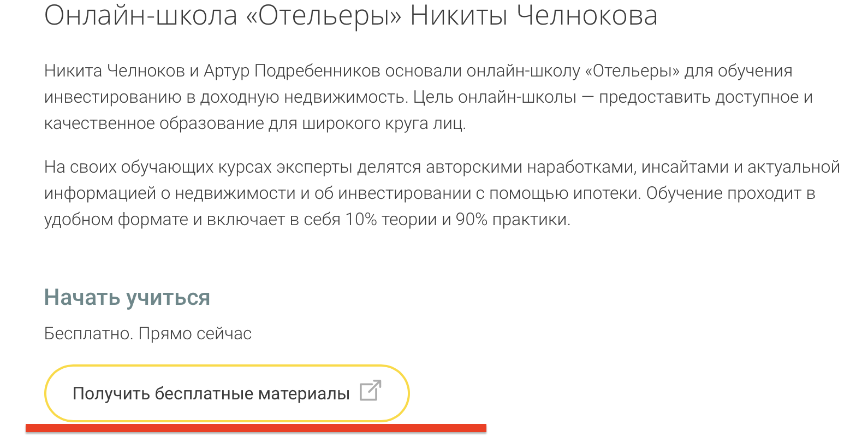This screenshot has width=868, height=448.
Task: Click the name «Артур Подребенников» in first paragraph
Action: coord(292,71)
